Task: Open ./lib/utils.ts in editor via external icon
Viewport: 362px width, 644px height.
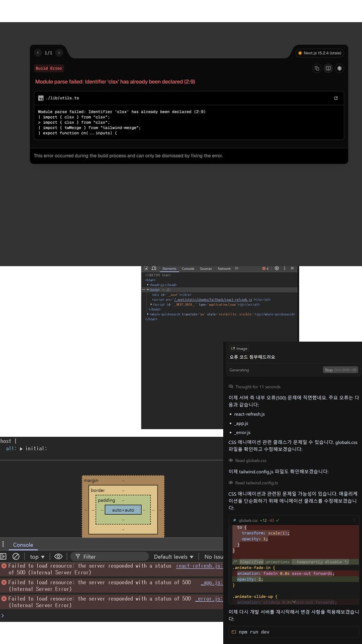Action: [336, 98]
